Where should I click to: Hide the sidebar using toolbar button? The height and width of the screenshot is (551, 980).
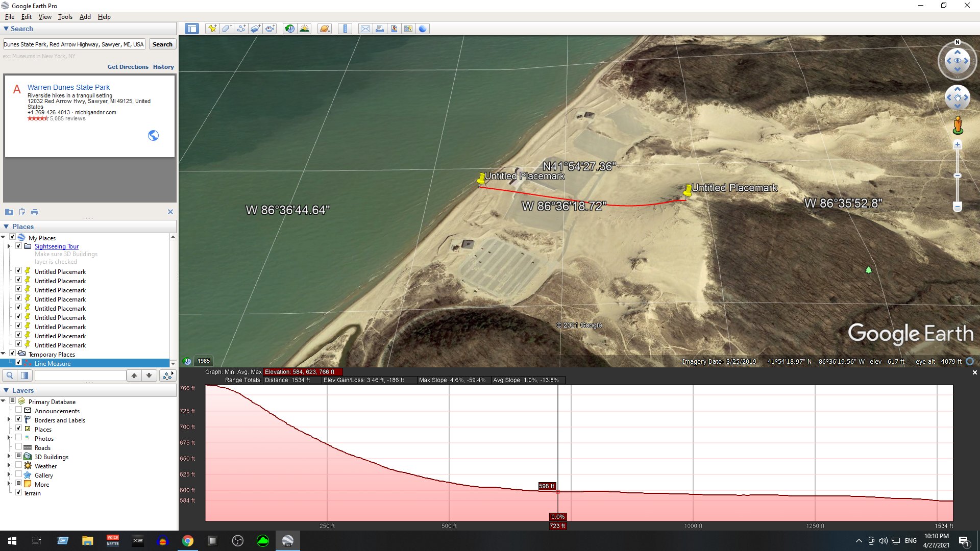(x=192, y=29)
